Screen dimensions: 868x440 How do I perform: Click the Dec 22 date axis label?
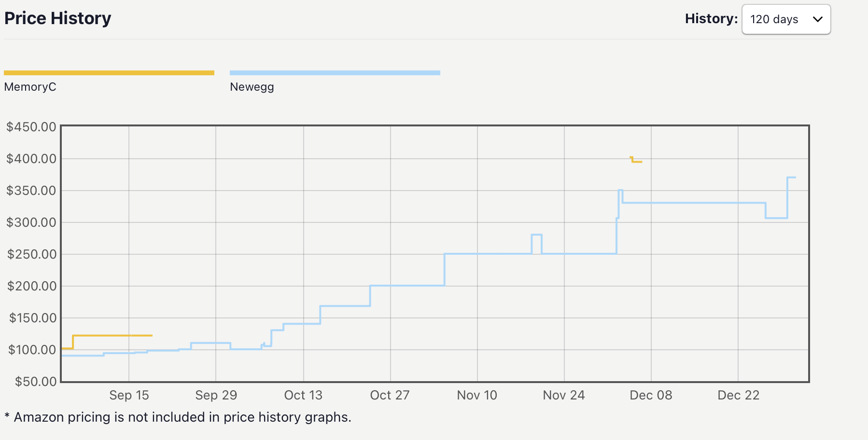(738, 395)
